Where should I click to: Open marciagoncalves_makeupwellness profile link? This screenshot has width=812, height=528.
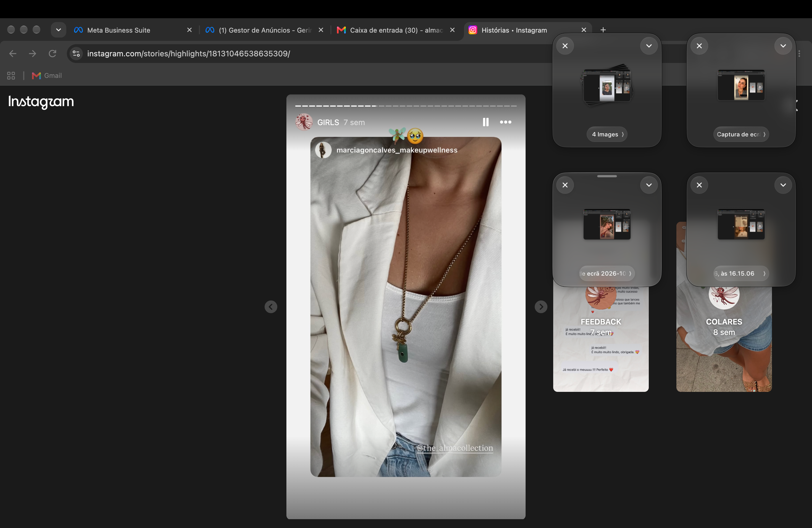click(397, 150)
